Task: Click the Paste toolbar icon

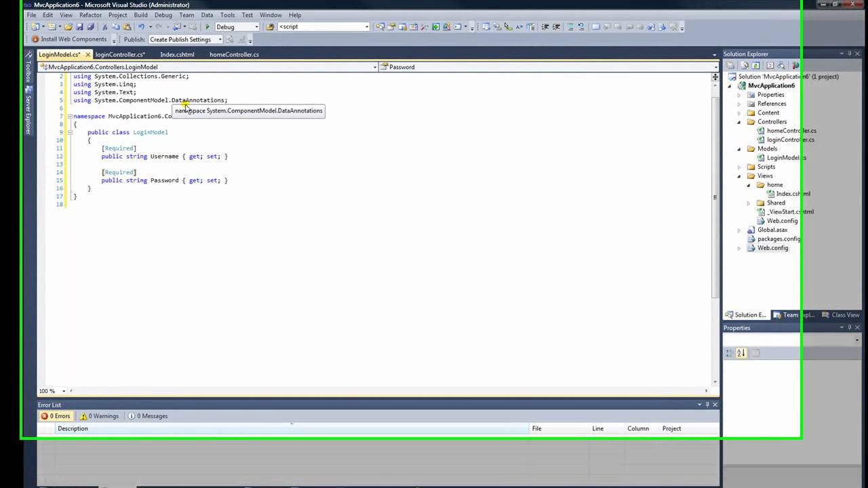Action: tap(127, 26)
